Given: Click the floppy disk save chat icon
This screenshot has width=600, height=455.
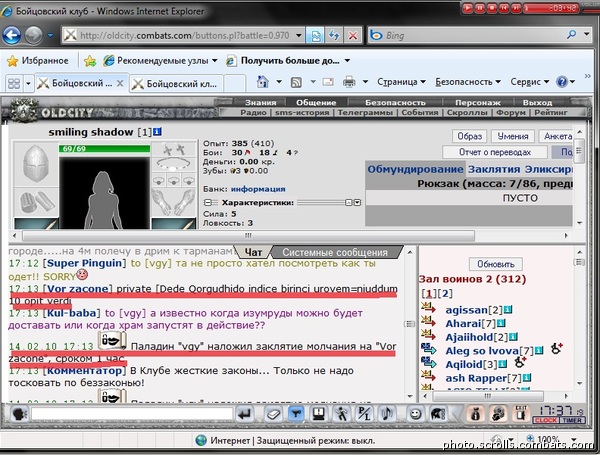Looking at the screenshot, I should click(x=318, y=414).
